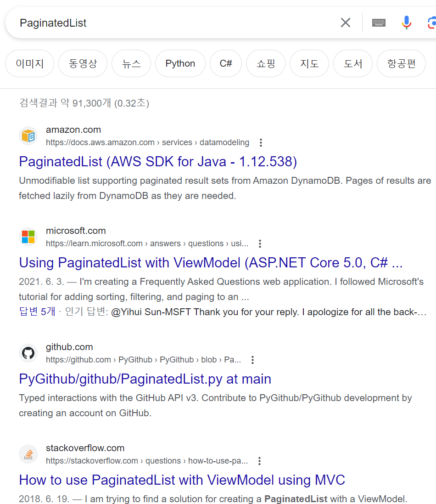The width and height of the screenshot is (436, 504).
Task: Switch to the 항공편 results
Action: click(x=401, y=63)
